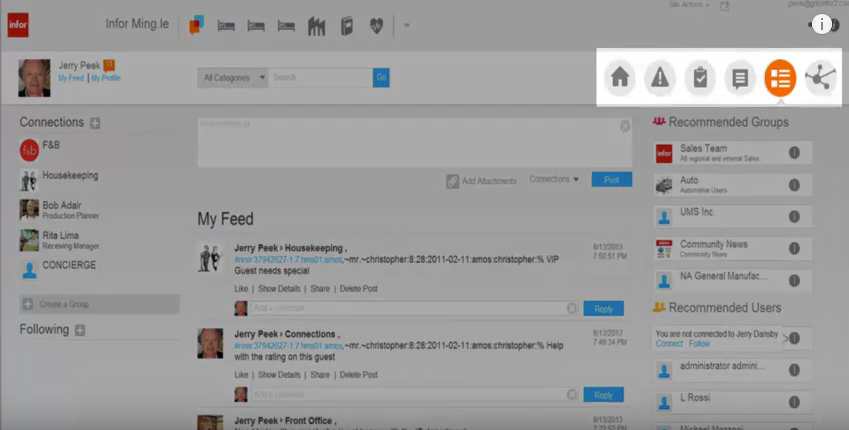
Task: Expand the Connections dropdown beside Post
Action: pos(554,179)
